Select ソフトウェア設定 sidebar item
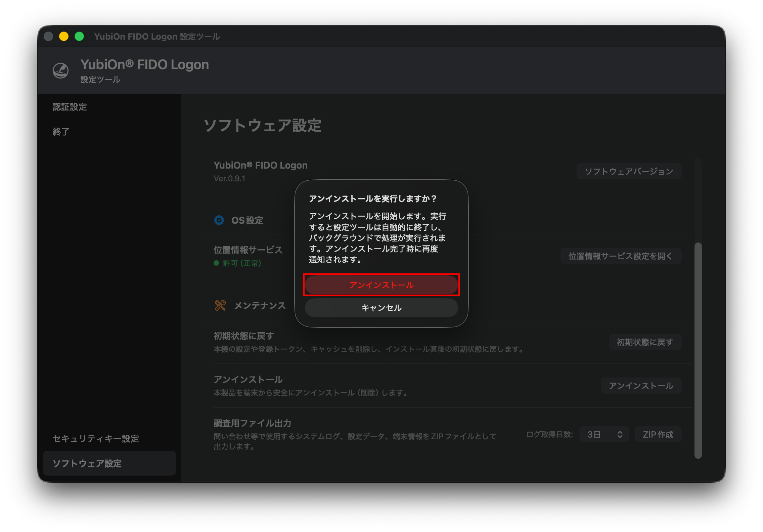Image resolution: width=763 pixels, height=532 pixels. click(109, 463)
